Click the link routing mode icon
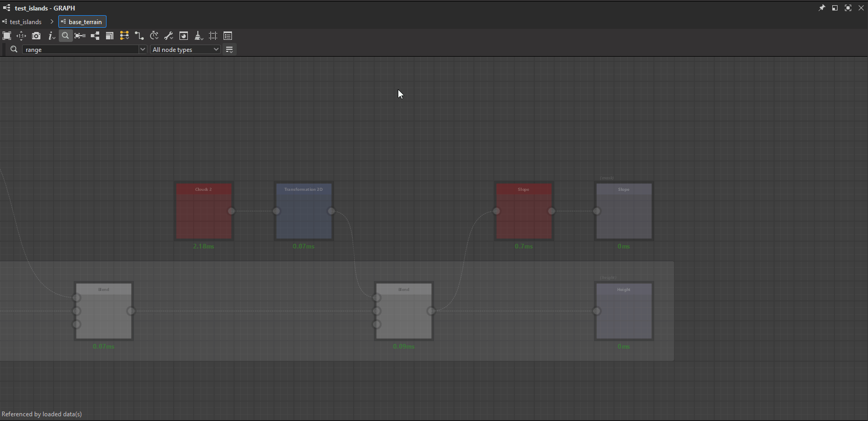The image size is (868, 421). tap(139, 36)
